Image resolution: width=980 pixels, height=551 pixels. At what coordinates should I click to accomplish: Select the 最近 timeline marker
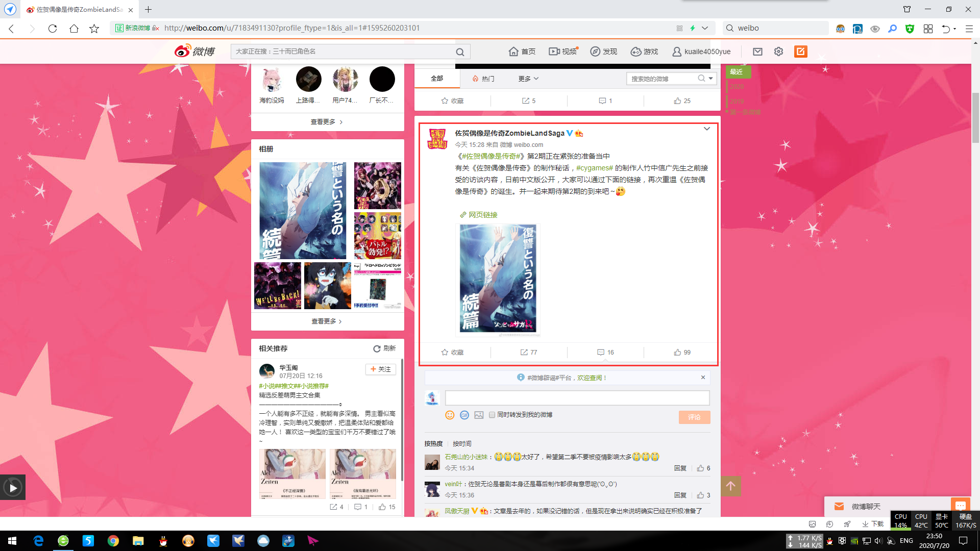738,71
